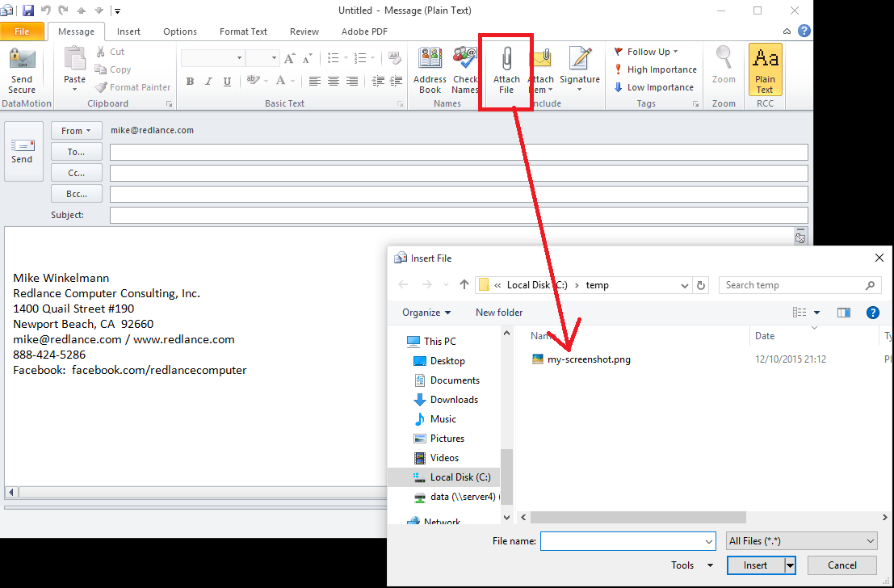Click Search temp box
Screen dimensions: 894x588
pos(800,285)
